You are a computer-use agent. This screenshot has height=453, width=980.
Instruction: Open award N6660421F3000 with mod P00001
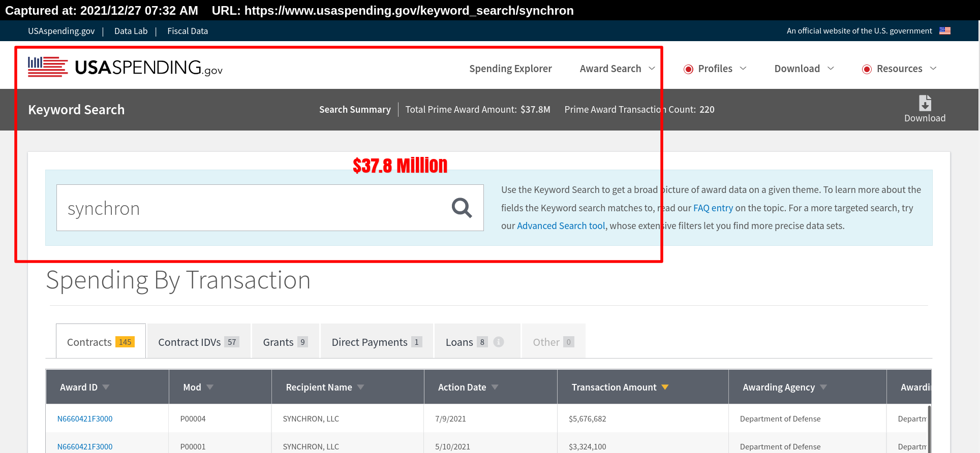click(x=85, y=446)
